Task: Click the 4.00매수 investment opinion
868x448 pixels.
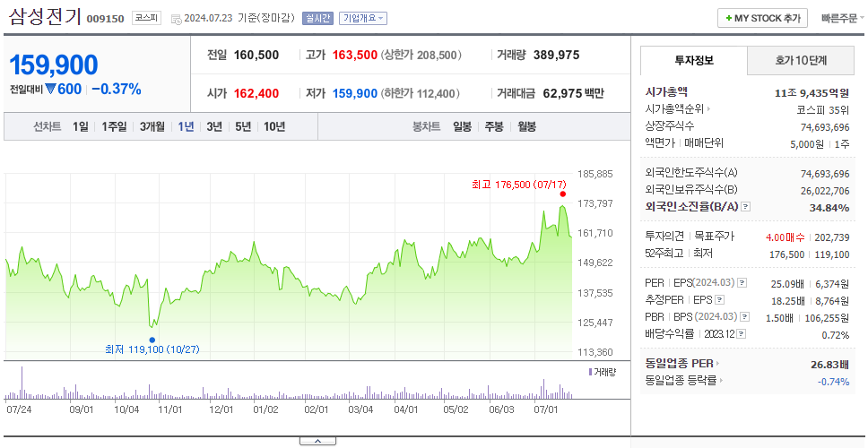Action: click(786, 237)
